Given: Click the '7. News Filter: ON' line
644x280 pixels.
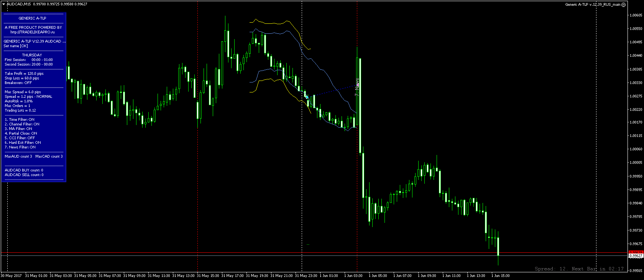Looking at the screenshot, I should (20, 147).
